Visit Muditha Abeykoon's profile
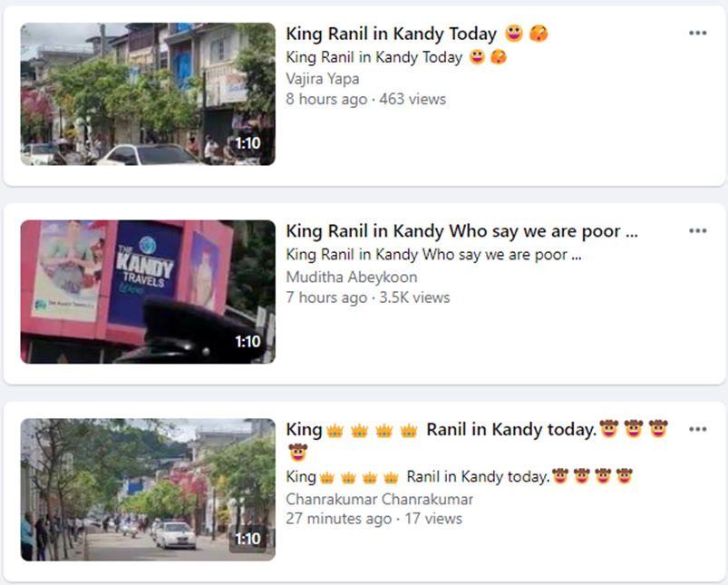Screen dimensions: 728x585 pyautogui.click(x=352, y=277)
